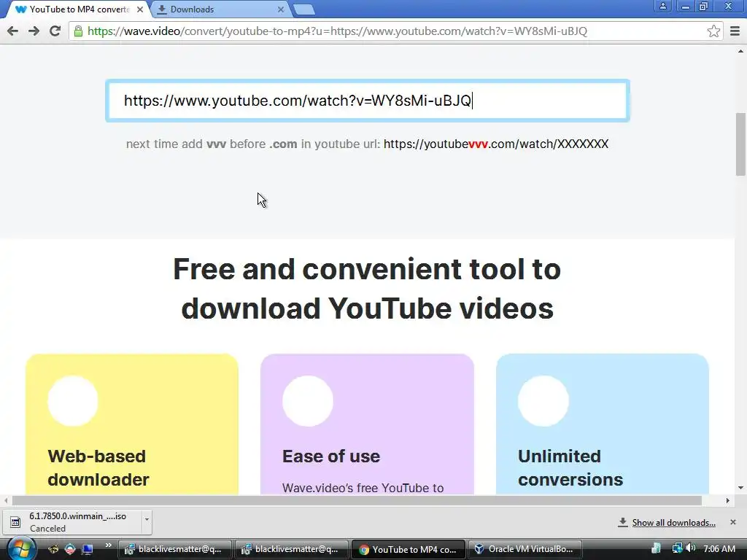Viewport: 747px width, 560px height.
Task: Click the Web-based downloader card heading
Action: (98, 467)
